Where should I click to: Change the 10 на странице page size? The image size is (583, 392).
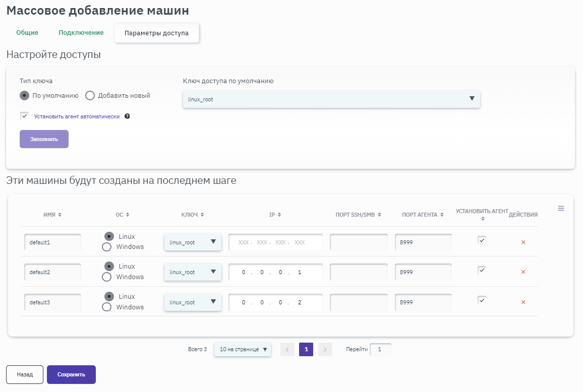[x=243, y=349]
